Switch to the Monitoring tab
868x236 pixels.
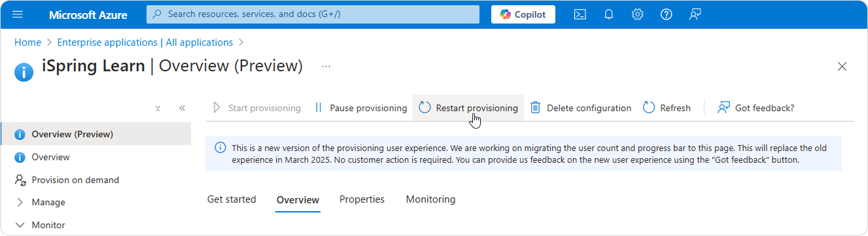430,199
